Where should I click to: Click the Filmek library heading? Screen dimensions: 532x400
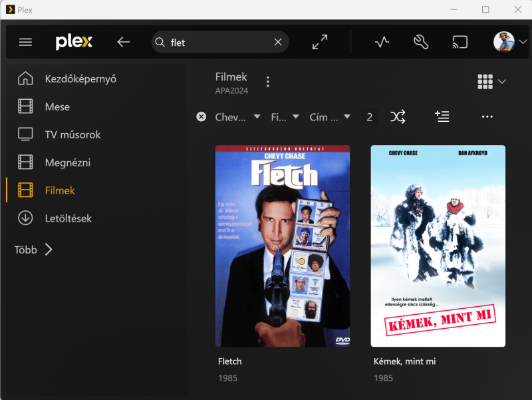(x=231, y=77)
